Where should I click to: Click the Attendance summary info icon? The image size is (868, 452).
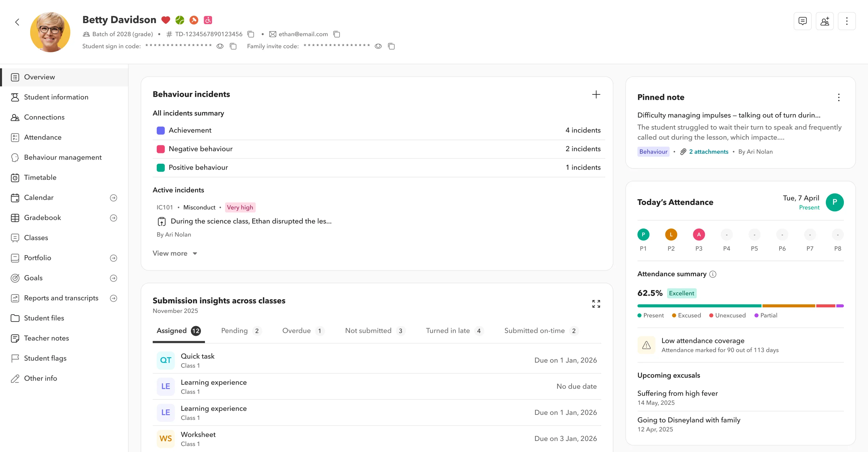coord(712,274)
